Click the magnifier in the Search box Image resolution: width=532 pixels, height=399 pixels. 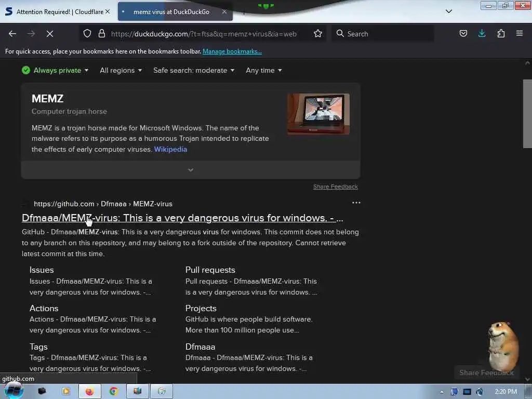pos(340,34)
